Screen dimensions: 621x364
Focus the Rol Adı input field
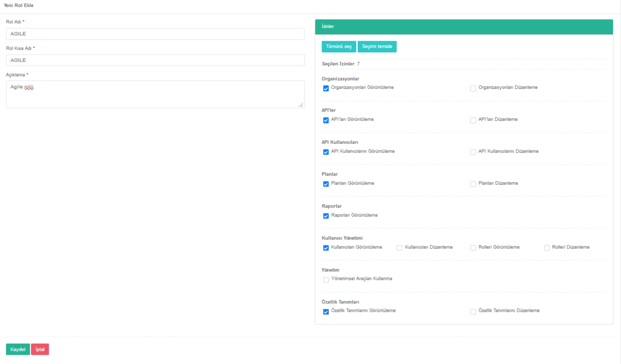click(x=155, y=34)
